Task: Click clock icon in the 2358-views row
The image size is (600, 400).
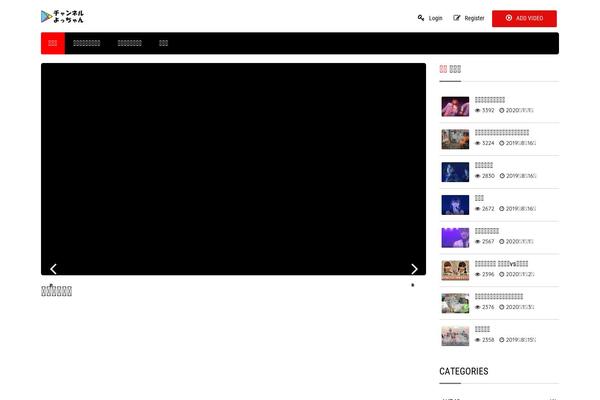Action: click(x=502, y=340)
